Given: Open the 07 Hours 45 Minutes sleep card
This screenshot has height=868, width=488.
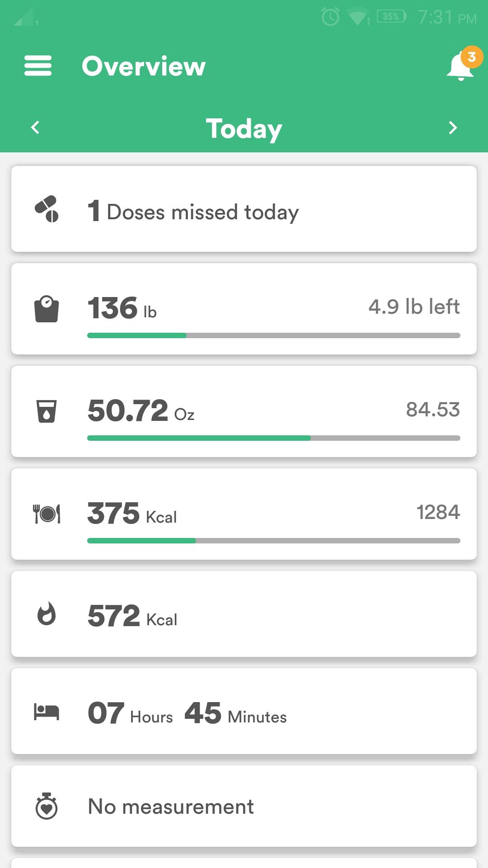Looking at the screenshot, I should pos(244,711).
